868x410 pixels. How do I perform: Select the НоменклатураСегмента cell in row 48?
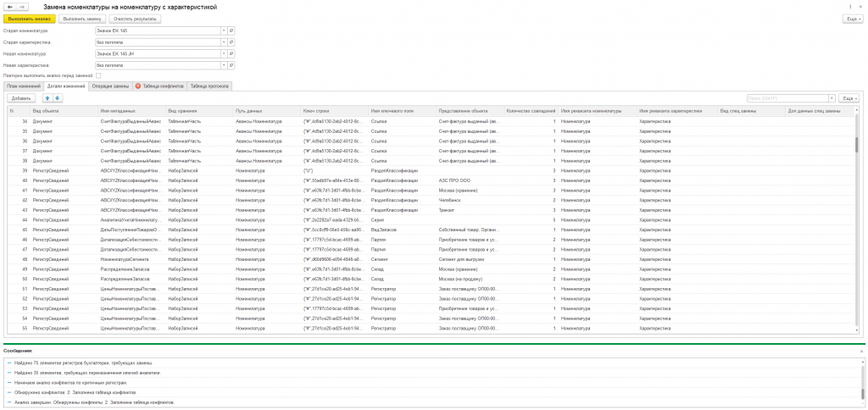pyautogui.click(x=131, y=259)
